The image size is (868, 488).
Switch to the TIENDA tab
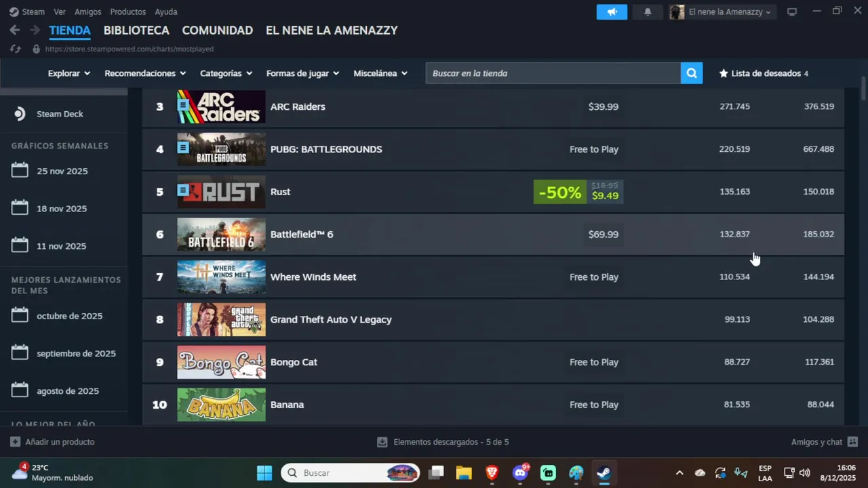70,30
